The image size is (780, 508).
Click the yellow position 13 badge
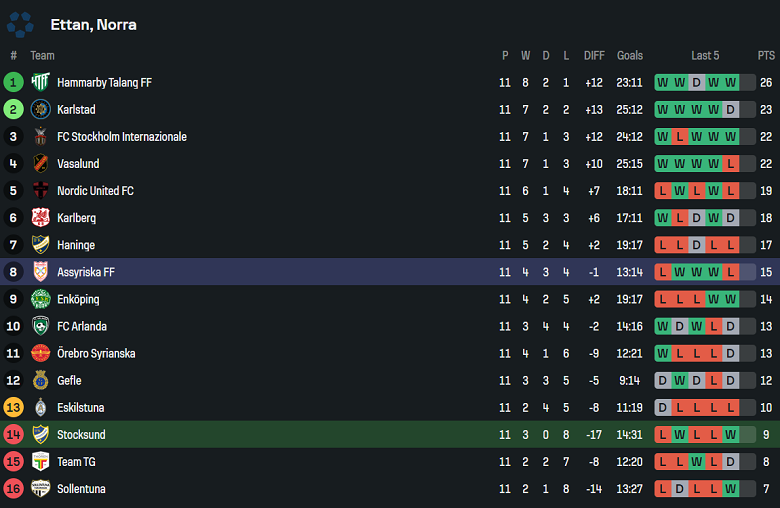point(13,407)
